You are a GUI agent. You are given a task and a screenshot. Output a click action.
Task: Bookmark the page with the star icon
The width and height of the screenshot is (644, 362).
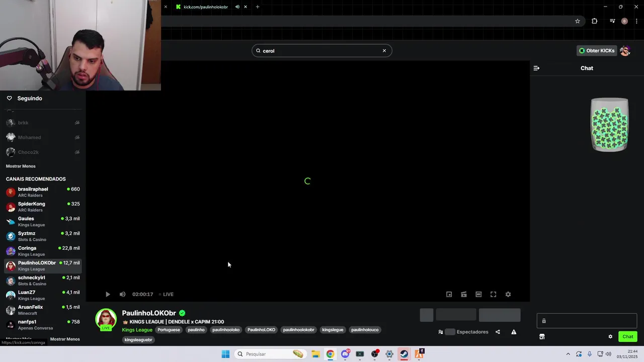pos(578,21)
